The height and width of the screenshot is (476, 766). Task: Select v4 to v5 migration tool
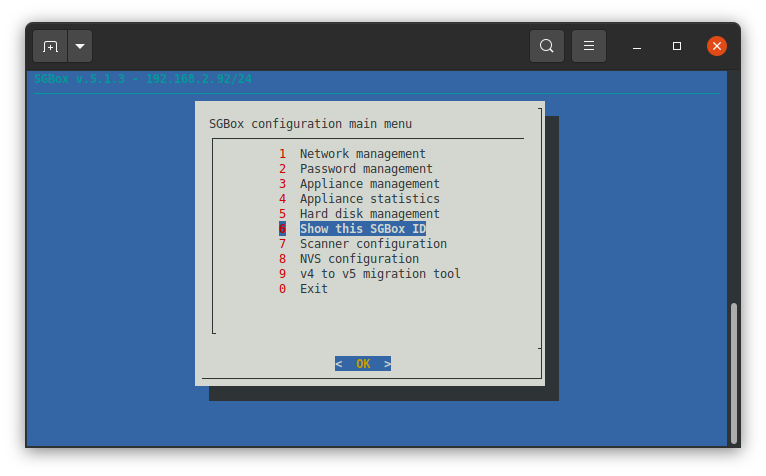[x=380, y=274]
